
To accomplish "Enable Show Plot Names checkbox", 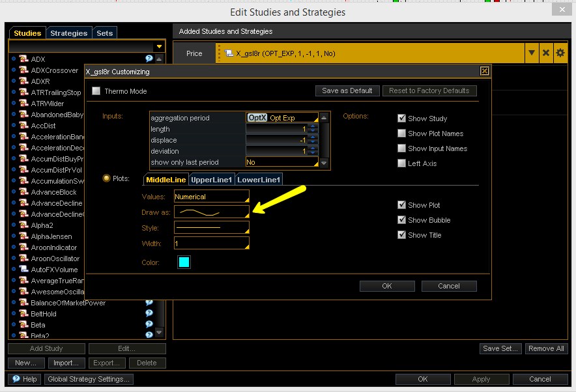I will tap(401, 133).
